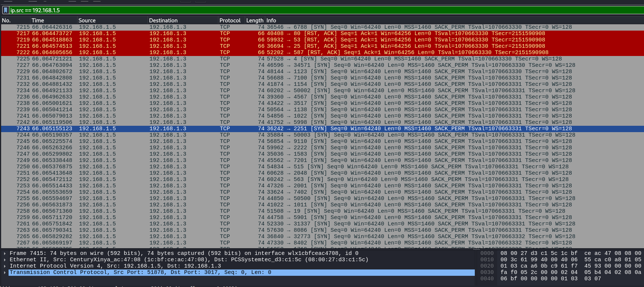Select packet 7254 to port 7402

point(322,192)
